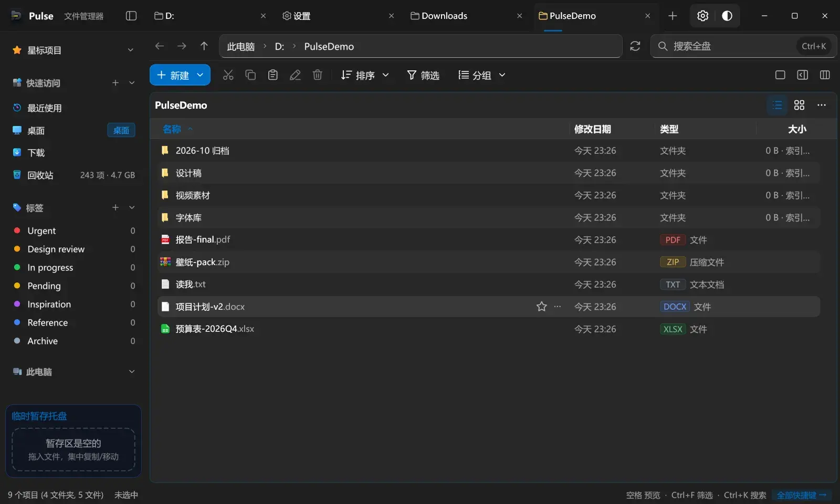This screenshot has width=840, height=504.
Task: Toggle the preview side pane layout
Action: coord(803,75)
